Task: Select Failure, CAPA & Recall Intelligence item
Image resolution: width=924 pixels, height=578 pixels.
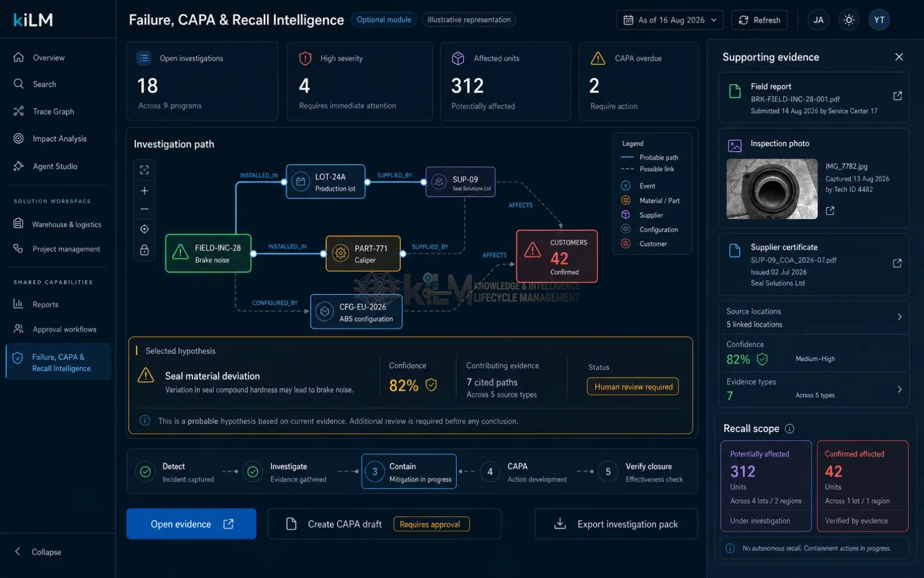Action: click(x=58, y=362)
